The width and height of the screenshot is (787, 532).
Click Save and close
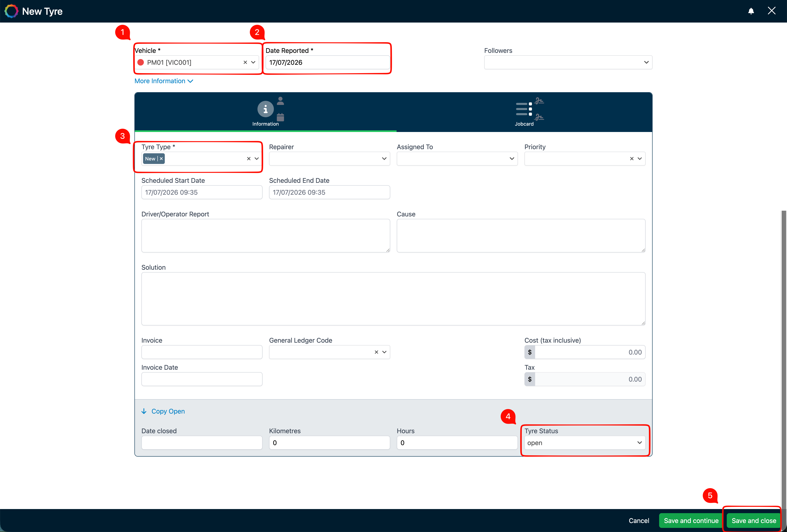[x=753, y=521]
